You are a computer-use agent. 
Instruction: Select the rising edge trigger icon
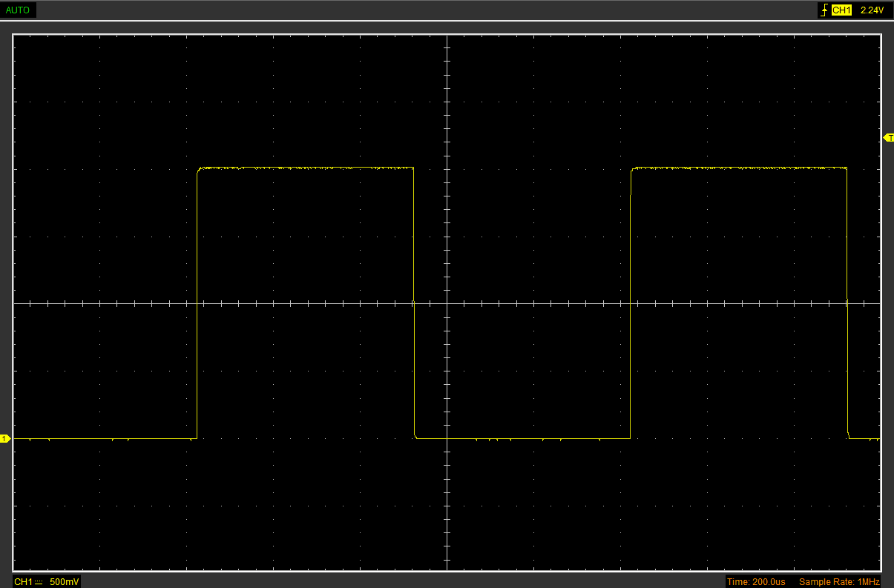coord(824,10)
